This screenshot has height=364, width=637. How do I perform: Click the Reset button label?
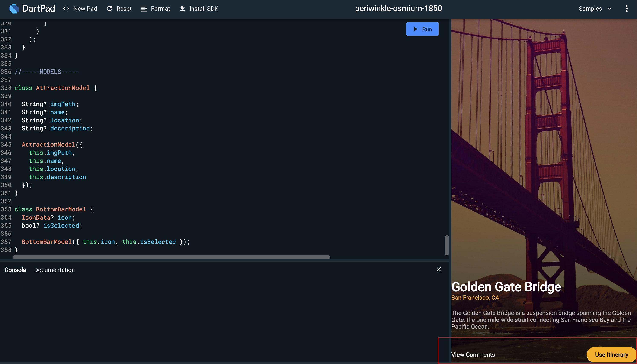coord(124,9)
